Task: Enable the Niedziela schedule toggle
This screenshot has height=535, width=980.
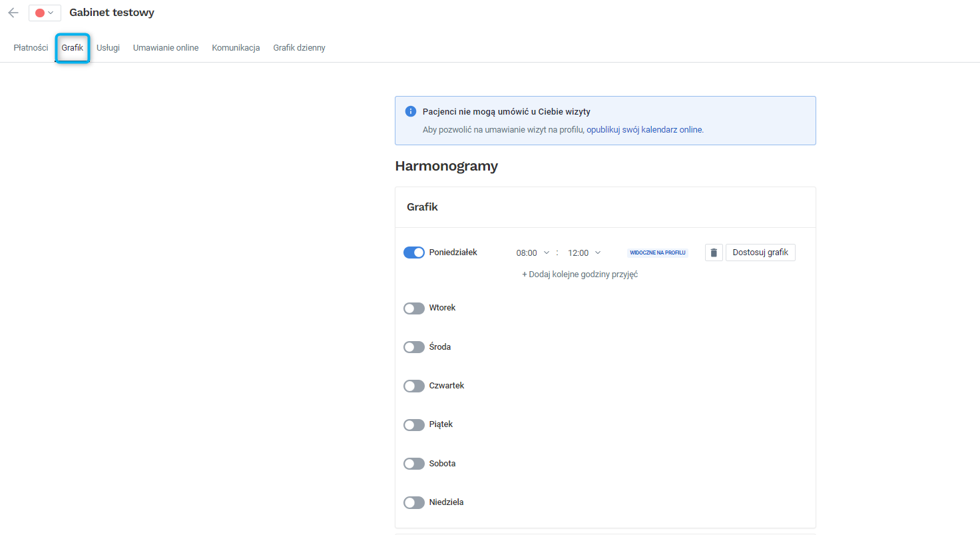Action: pyautogui.click(x=413, y=502)
